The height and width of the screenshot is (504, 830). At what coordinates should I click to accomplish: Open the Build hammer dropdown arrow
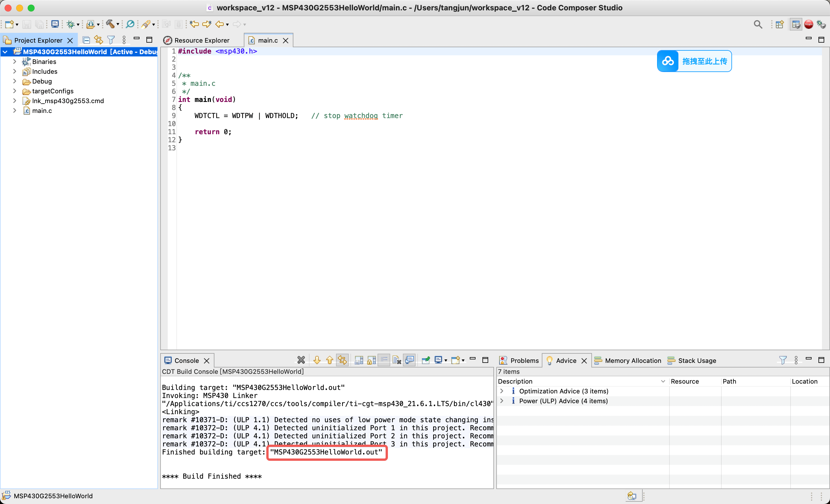pos(118,24)
